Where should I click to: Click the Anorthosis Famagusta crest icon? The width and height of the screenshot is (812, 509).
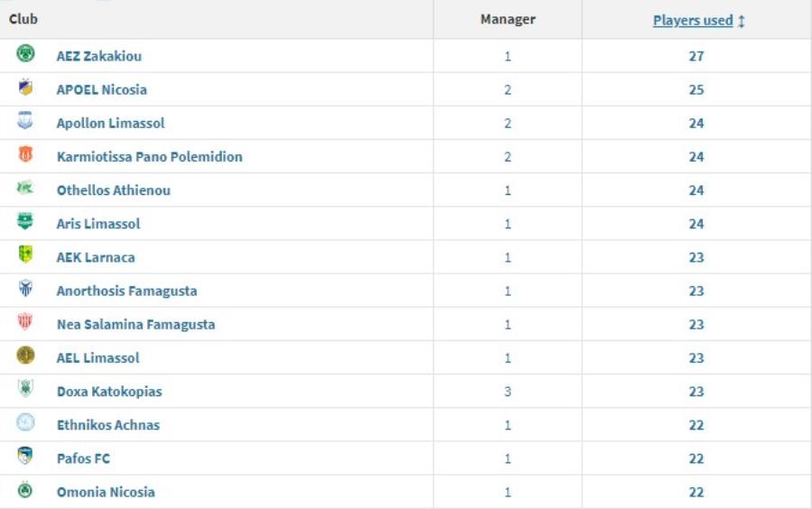pyautogui.click(x=25, y=289)
